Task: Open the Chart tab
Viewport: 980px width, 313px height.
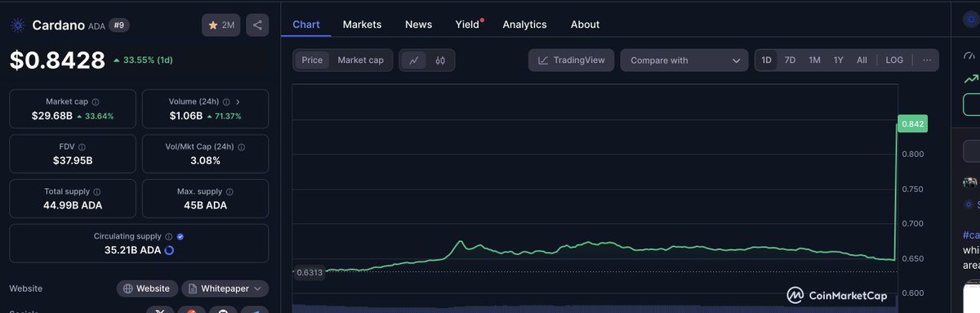Action: [x=306, y=25]
